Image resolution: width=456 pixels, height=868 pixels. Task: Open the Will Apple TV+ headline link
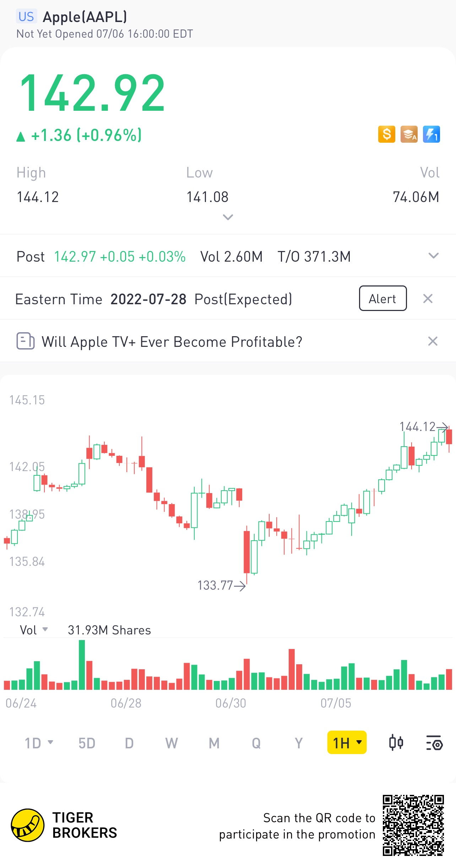pyautogui.click(x=172, y=342)
